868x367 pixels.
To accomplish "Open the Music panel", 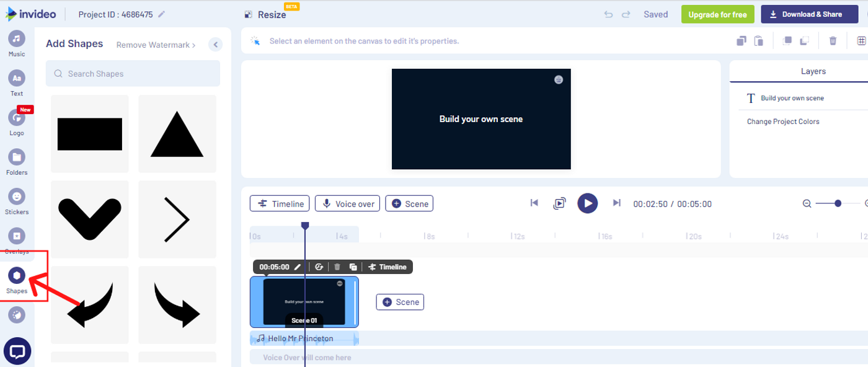I will click(x=16, y=42).
